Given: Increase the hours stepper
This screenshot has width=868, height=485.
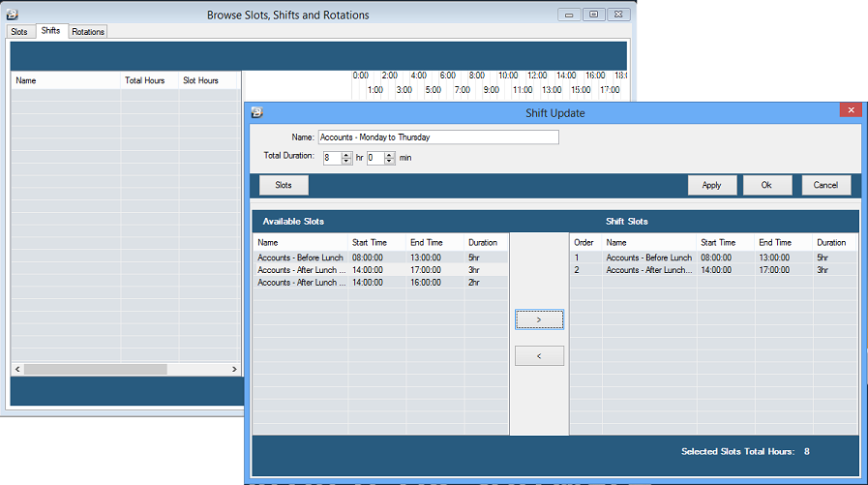Looking at the screenshot, I should click(x=346, y=155).
